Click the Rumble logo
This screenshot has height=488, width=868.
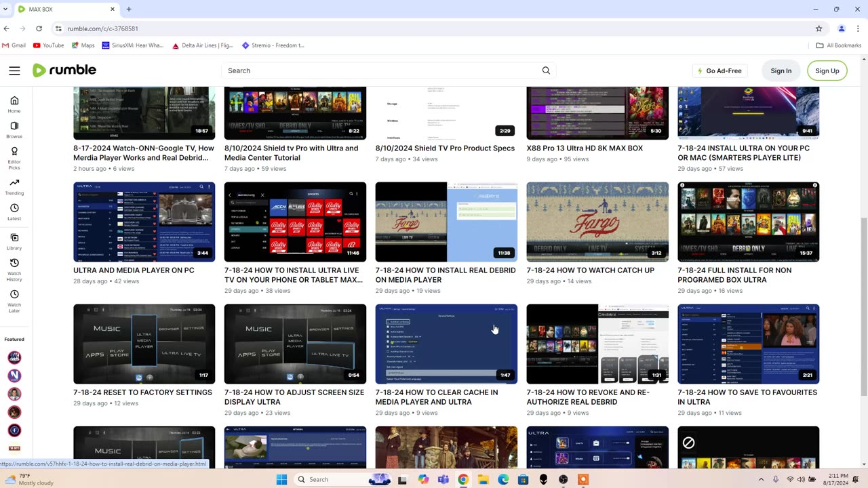[64, 70]
